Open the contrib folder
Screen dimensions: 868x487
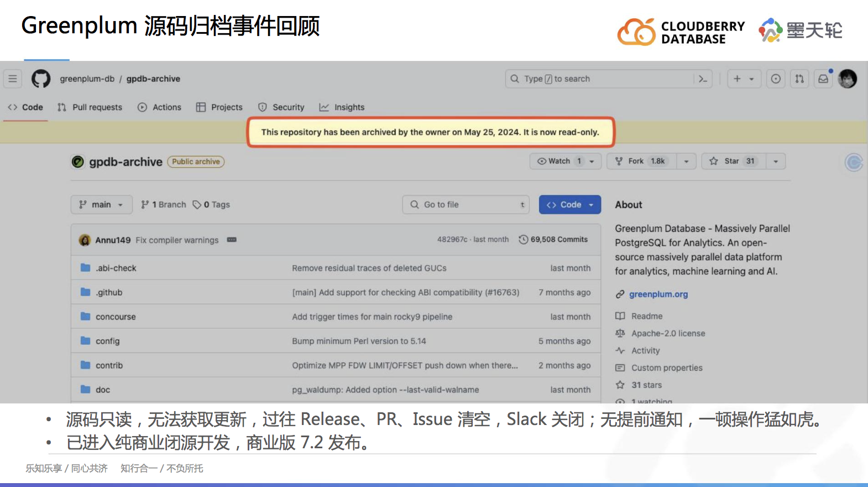coord(109,365)
